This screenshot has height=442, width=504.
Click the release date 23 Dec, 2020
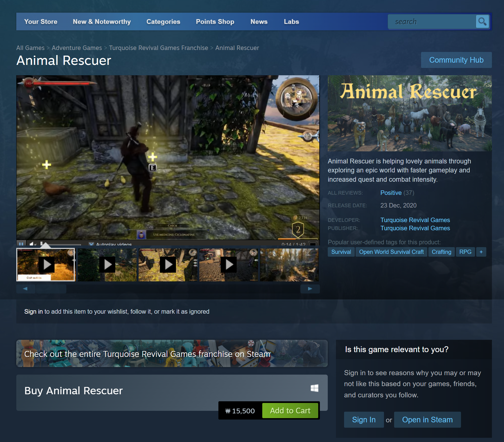[398, 205]
